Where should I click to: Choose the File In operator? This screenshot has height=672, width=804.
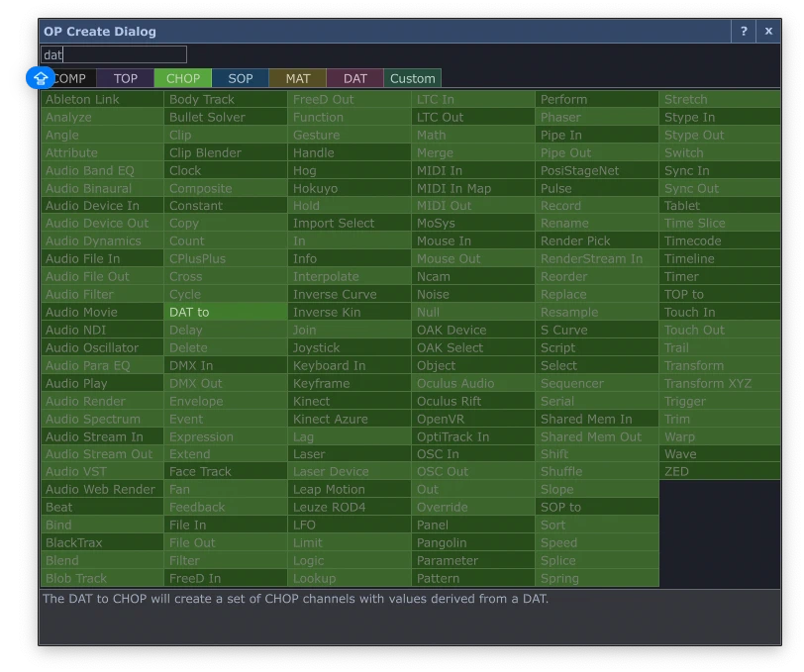226,525
